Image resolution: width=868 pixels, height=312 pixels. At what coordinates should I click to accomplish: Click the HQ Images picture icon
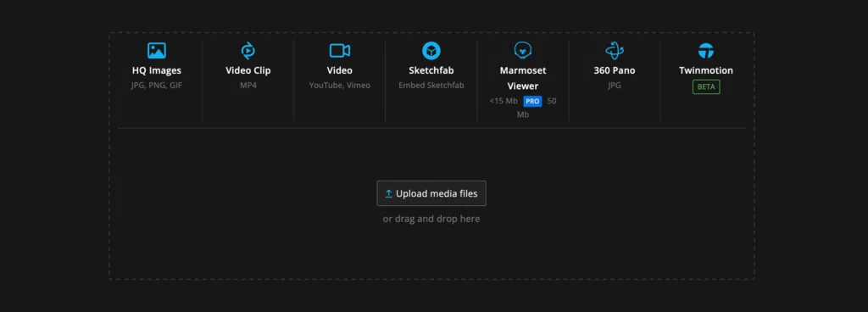click(x=157, y=51)
